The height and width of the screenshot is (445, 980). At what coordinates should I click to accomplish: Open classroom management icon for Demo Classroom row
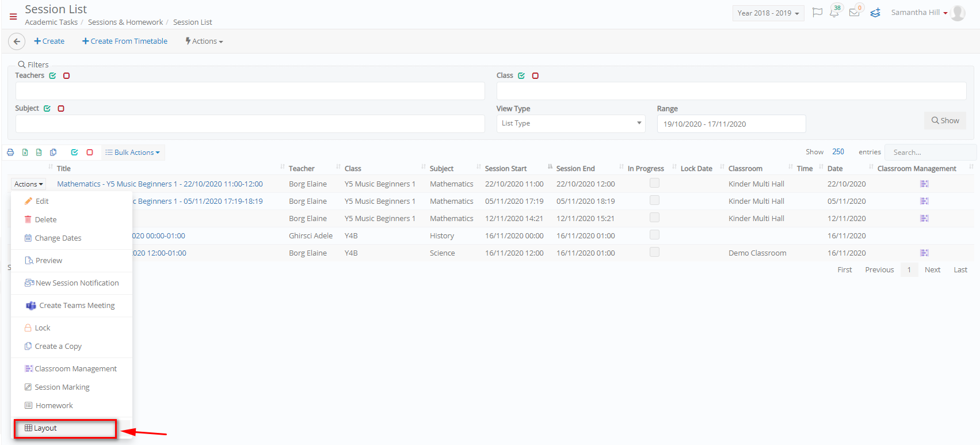pyautogui.click(x=924, y=253)
